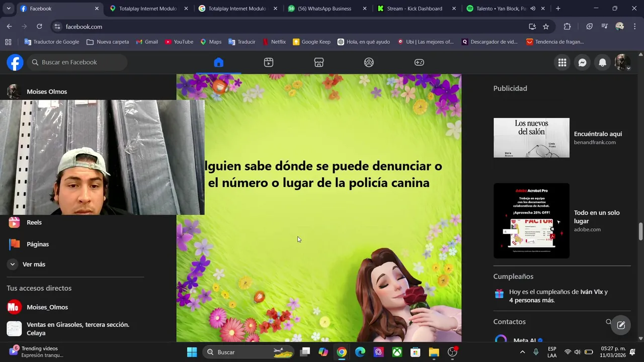Bookmark this page with the star
The image size is (644, 362).
coord(546,27)
